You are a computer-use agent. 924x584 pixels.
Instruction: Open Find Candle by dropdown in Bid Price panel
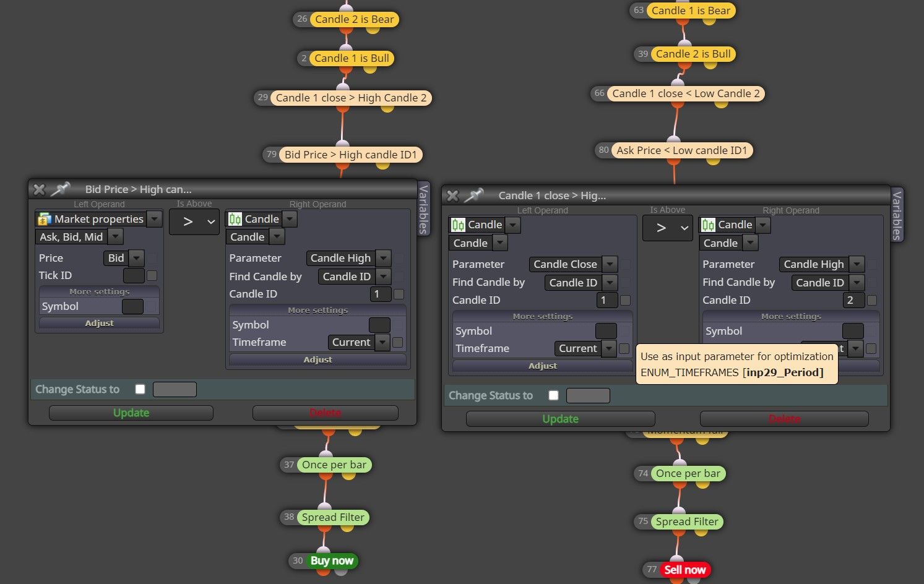pos(384,277)
